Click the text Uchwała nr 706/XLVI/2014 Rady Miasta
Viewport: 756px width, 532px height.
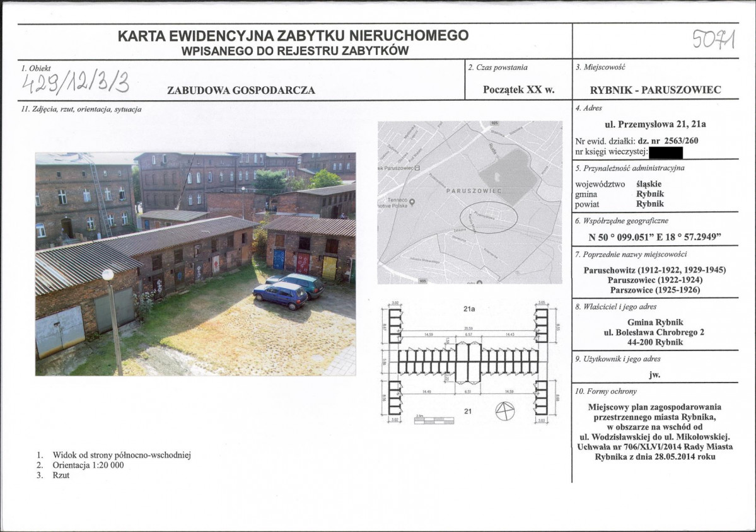654,447
